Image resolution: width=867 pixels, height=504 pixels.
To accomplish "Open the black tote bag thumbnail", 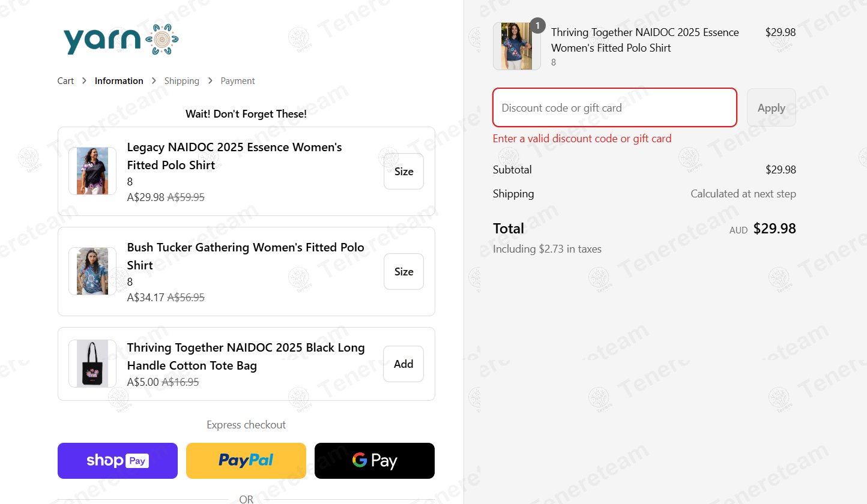I will click(92, 364).
